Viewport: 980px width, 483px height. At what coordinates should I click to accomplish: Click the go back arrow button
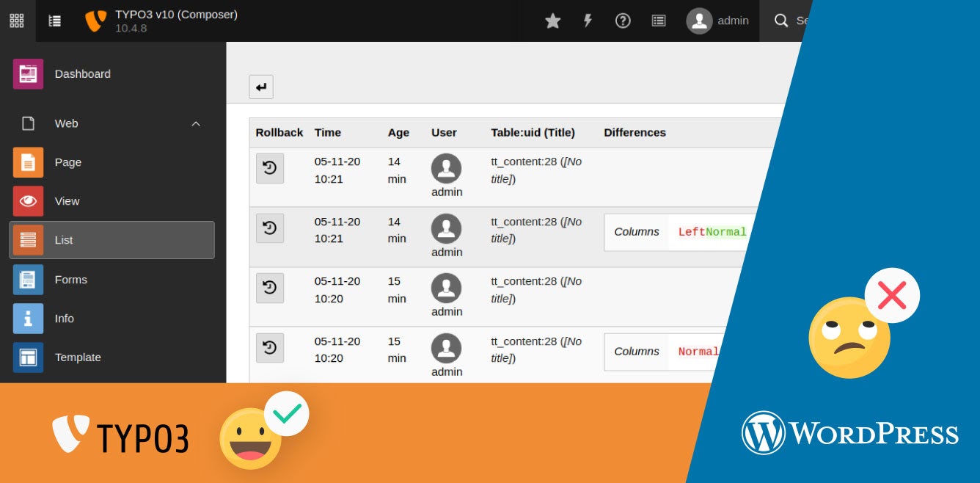tap(261, 87)
